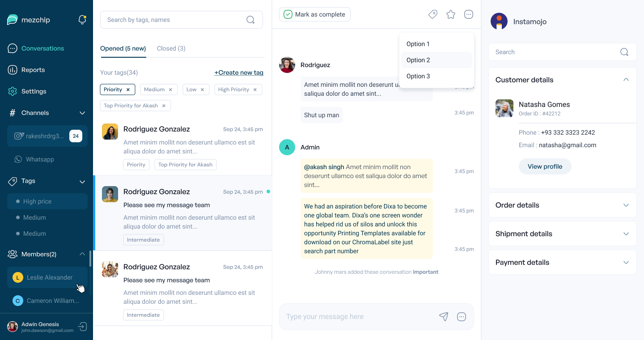Open the Reports section
Screen dimensions: 644x340
33,70
